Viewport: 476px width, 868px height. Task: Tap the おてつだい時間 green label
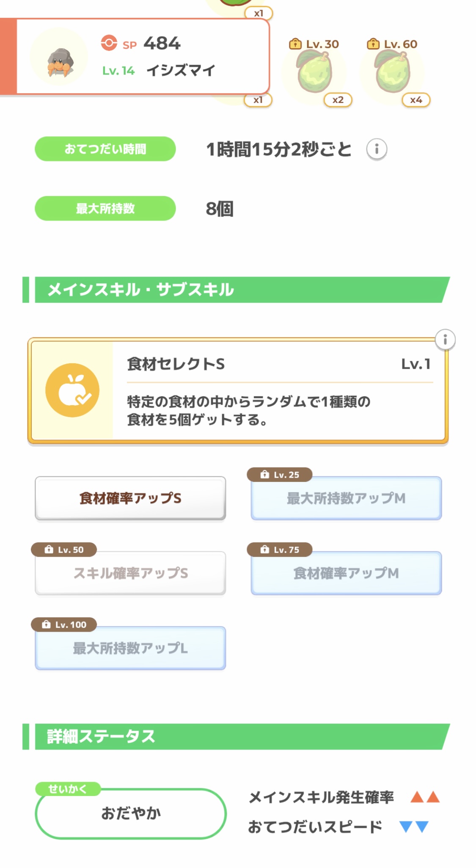pyautogui.click(x=105, y=149)
